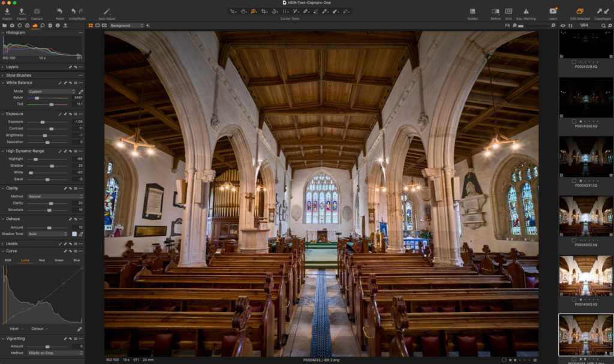Viewport: 614px width, 364px height.
Task: Open Vignetting Method dropdown
Action: [x=55, y=353]
